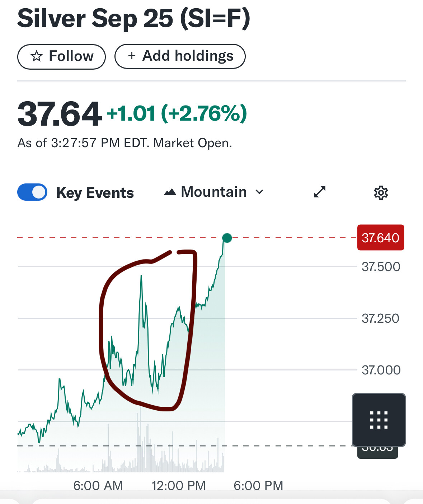Click the 6:00 PM time axis label
Image resolution: width=423 pixels, height=504 pixels.
click(258, 485)
